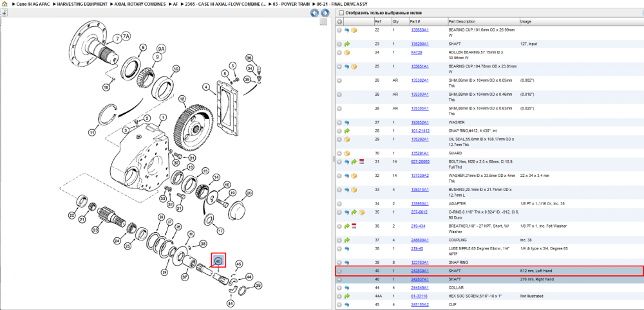Select callout 23 in the diagram
The image size is (644, 310).
(x=96, y=230)
